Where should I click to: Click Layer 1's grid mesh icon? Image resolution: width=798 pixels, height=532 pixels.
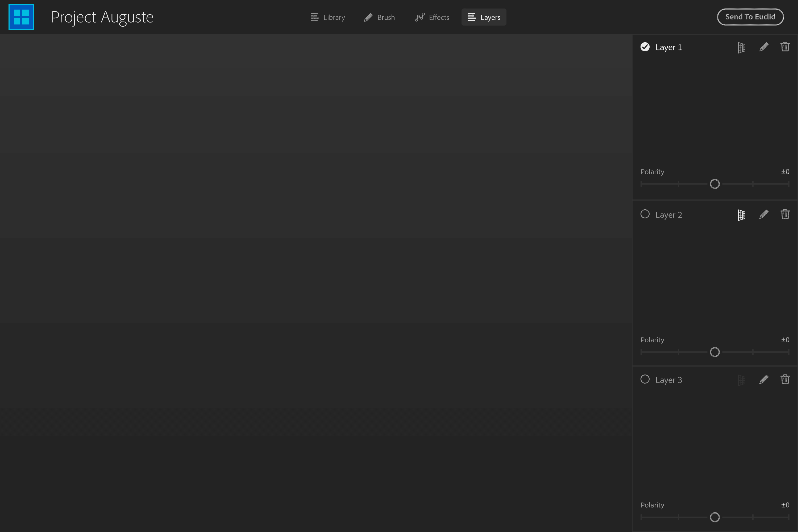tap(741, 48)
